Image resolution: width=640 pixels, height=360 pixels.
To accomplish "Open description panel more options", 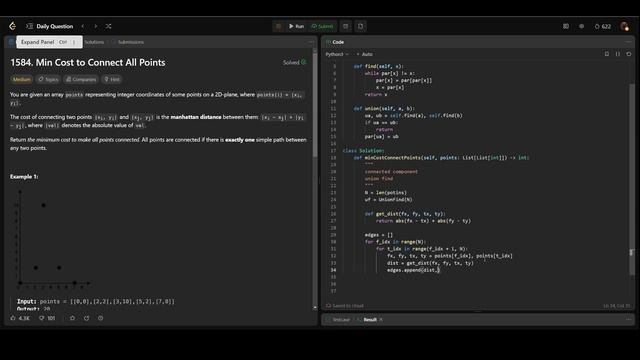I will click(312, 42).
